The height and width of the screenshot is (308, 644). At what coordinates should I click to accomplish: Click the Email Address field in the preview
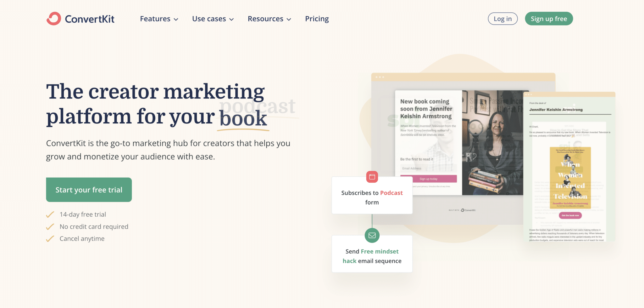tap(428, 168)
